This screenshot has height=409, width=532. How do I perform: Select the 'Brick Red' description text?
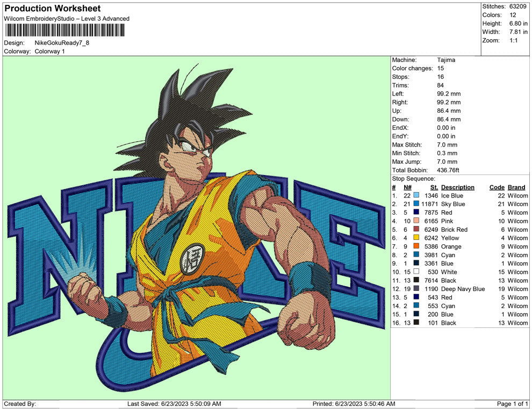coord(454,229)
